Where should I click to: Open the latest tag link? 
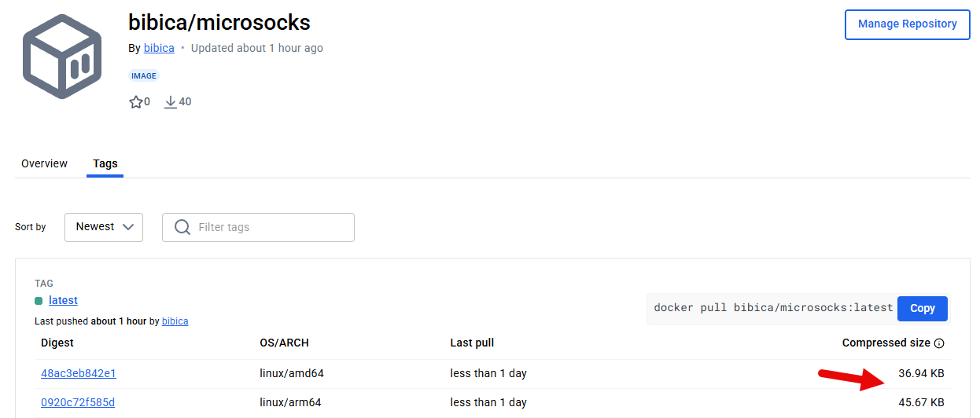[x=63, y=300]
